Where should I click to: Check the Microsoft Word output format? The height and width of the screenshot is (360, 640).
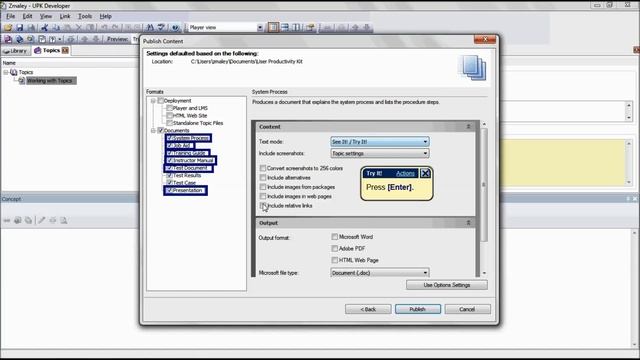pos(335,237)
